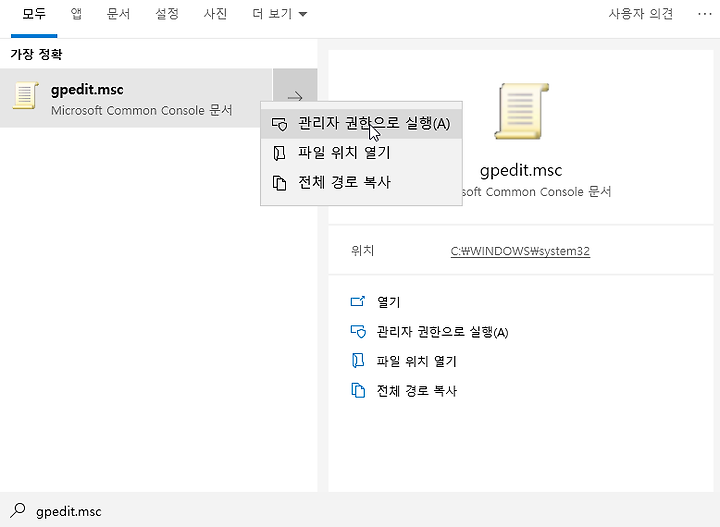
Task: Choose 파일 위치 열기 in context menu
Action: (x=361, y=153)
